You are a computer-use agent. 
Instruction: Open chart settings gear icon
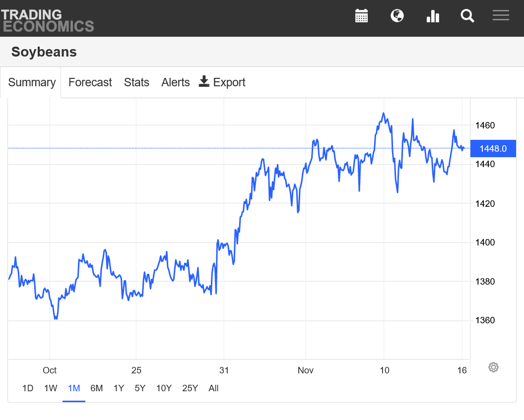[493, 367]
